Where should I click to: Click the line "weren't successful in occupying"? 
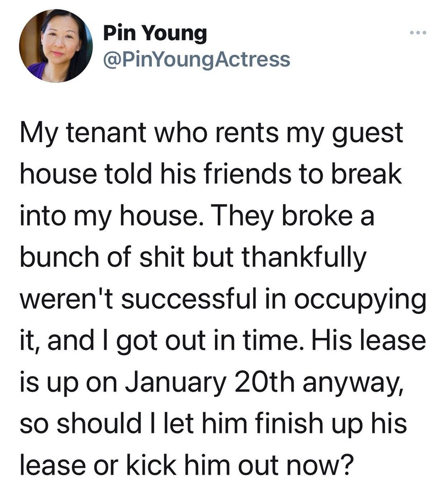coord(223,299)
